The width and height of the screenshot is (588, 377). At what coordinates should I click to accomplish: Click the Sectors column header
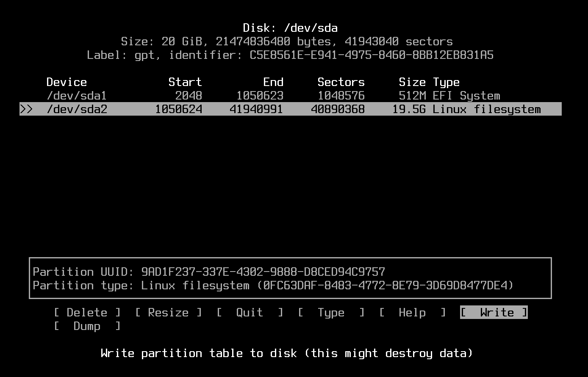click(341, 82)
